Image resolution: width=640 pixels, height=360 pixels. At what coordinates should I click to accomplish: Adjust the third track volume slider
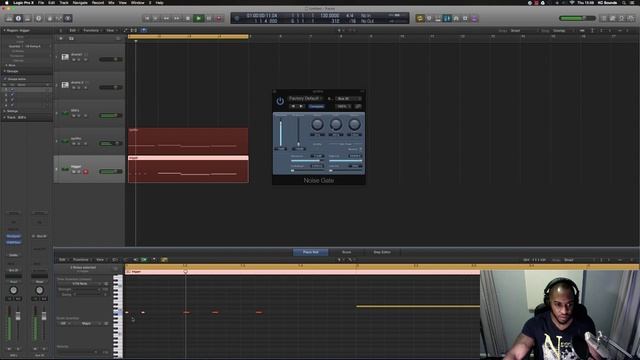pos(110,116)
